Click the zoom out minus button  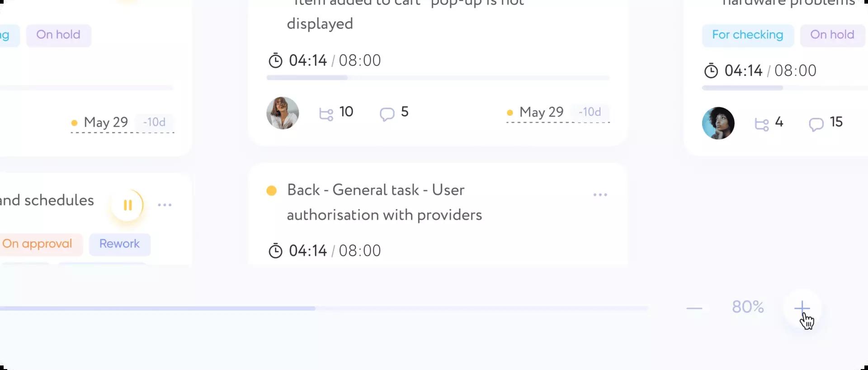point(694,308)
